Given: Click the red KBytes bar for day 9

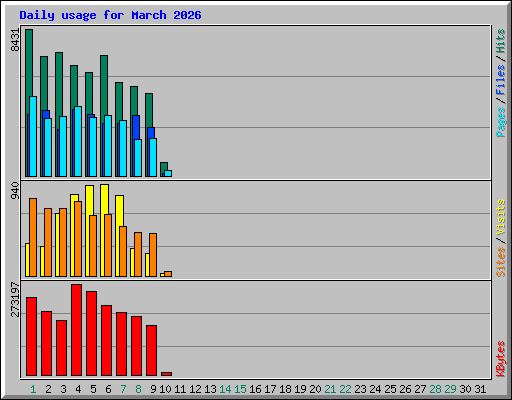Looking at the screenshot, I should click(x=151, y=351).
